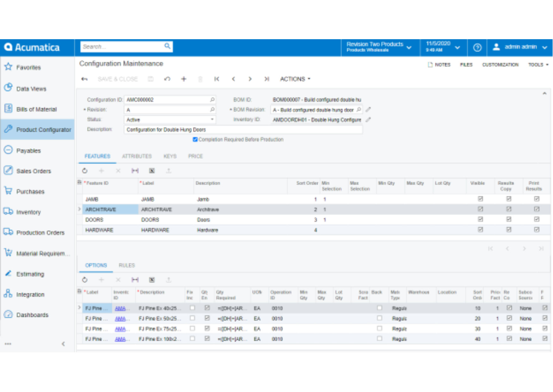Export the Options grid to Excel
The height and width of the screenshot is (392, 553).
click(x=152, y=280)
